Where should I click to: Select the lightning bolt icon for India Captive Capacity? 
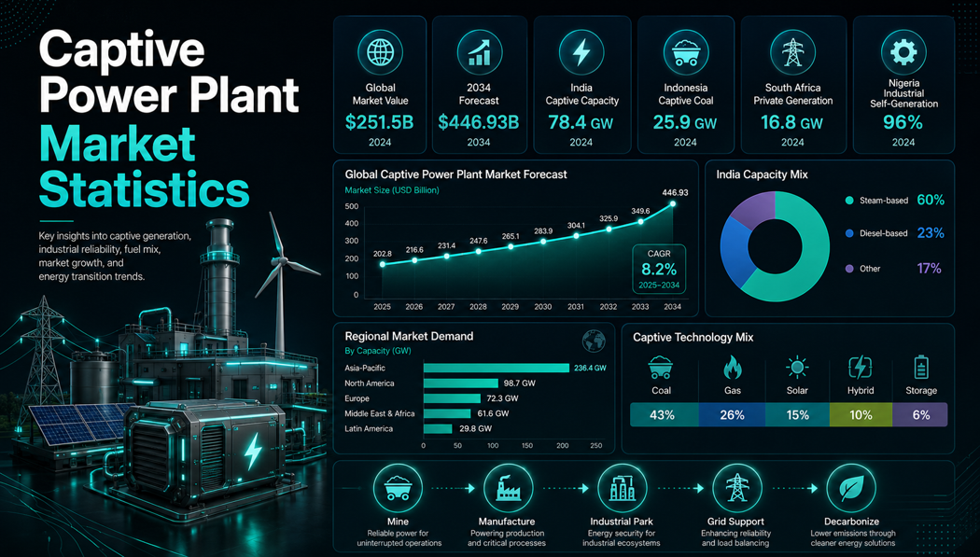581,52
